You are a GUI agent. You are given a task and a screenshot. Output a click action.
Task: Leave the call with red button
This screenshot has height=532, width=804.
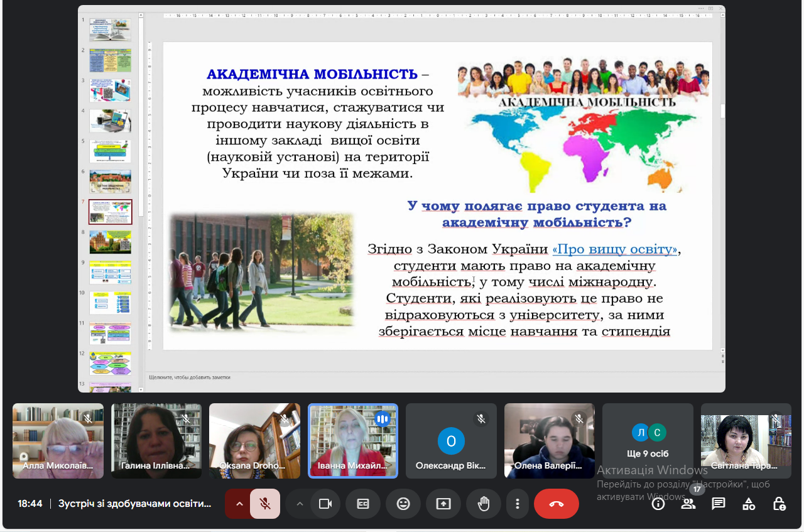click(557, 504)
